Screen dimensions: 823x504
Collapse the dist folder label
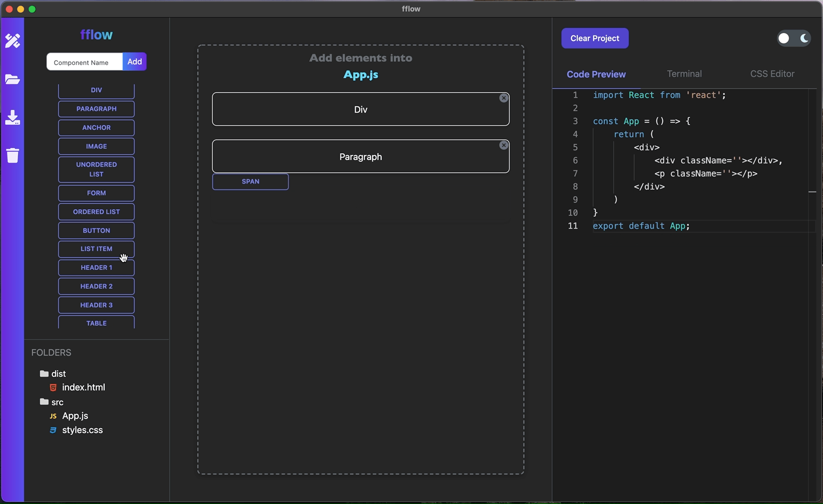(x=58, y=374)
